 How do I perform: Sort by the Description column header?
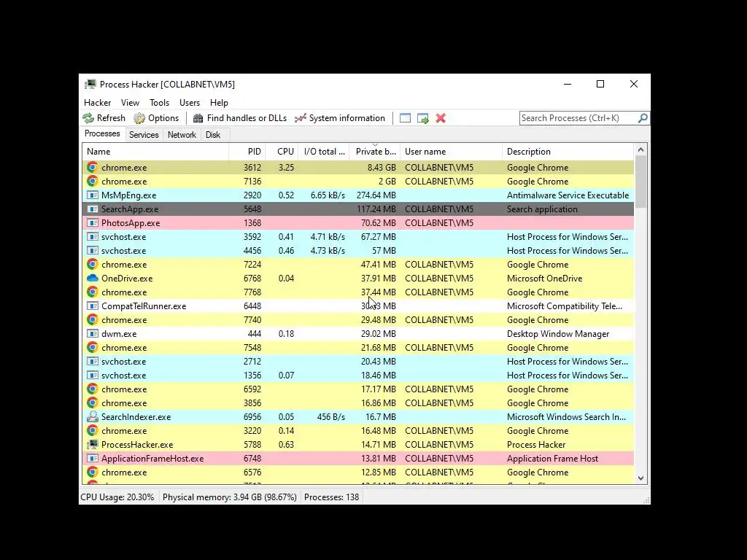pos(568,152)
